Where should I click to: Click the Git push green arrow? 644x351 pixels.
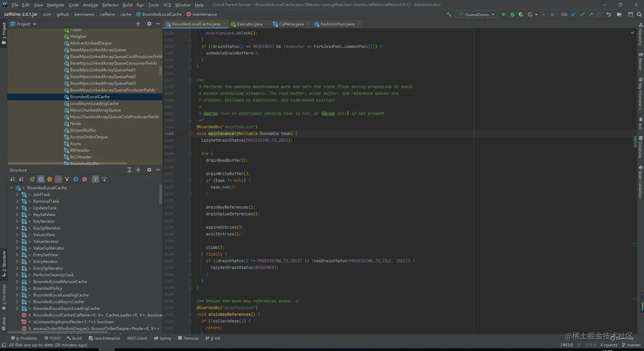(x=591, y=14)
